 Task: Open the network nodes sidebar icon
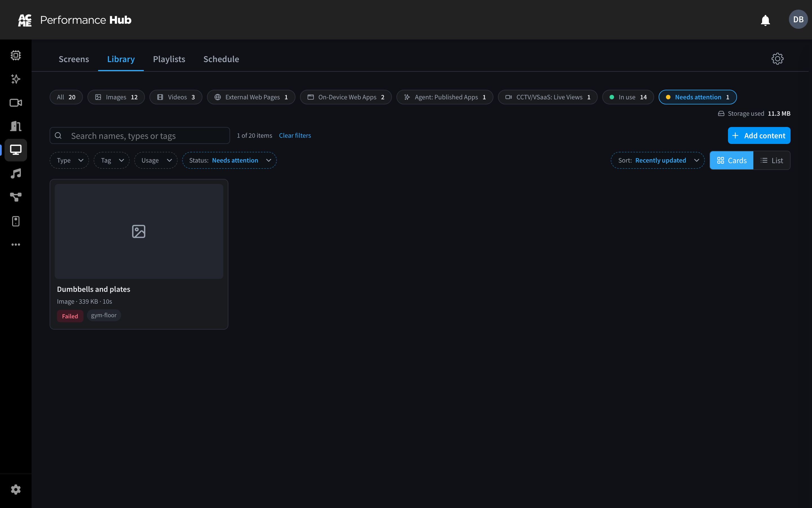point(16,197)
